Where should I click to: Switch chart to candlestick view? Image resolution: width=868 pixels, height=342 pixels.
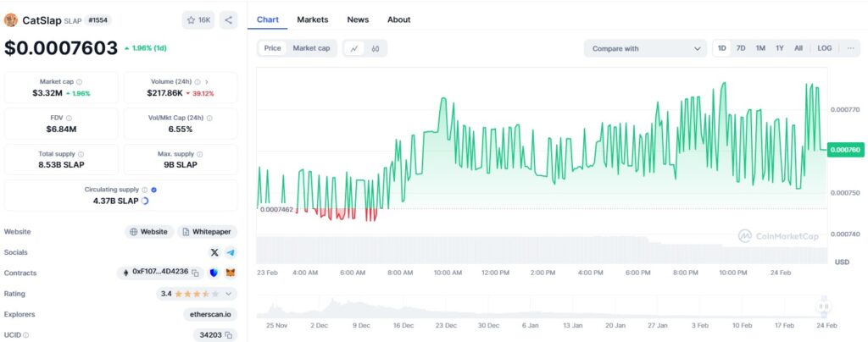(375, 48)
